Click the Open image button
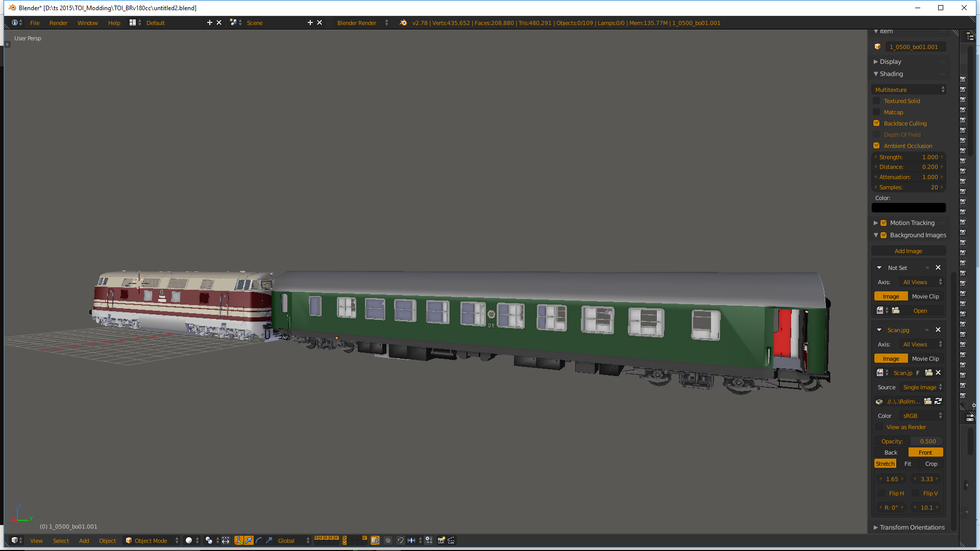980x551 pixels. click(920, 311)
